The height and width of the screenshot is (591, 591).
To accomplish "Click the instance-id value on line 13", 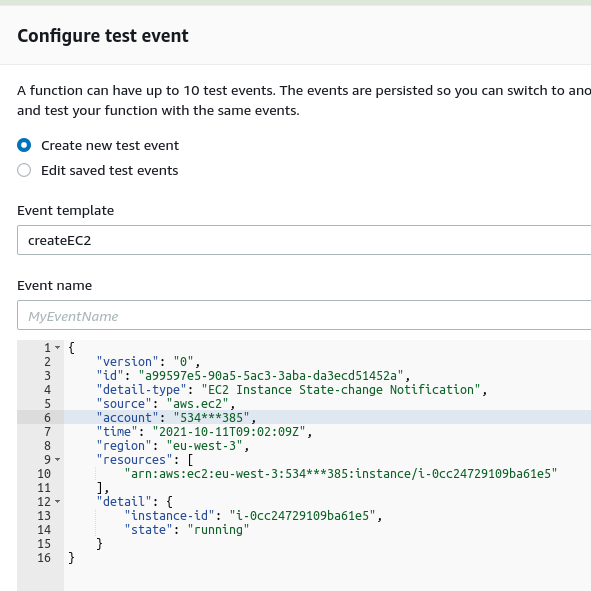I will click(x=302, y=516).
